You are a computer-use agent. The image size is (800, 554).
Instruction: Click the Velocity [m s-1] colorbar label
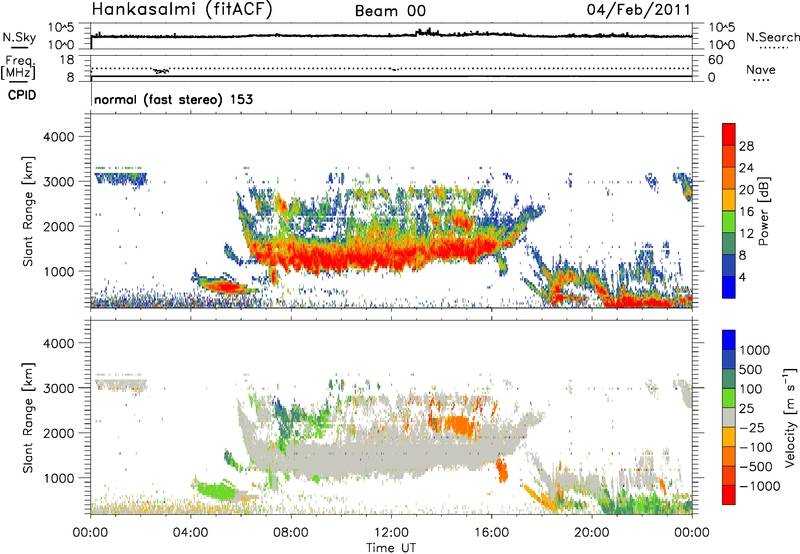pyautogui.click(x=790, y=417)
